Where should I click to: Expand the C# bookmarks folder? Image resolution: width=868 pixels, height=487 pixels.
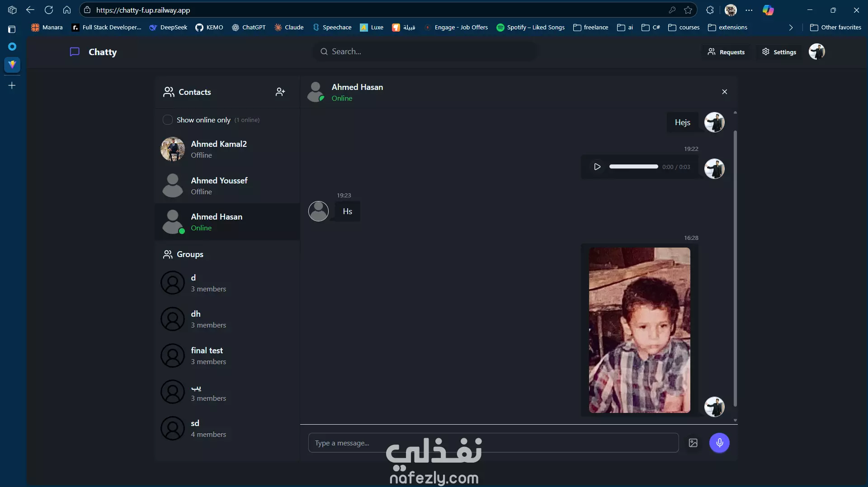coord(651,28)
